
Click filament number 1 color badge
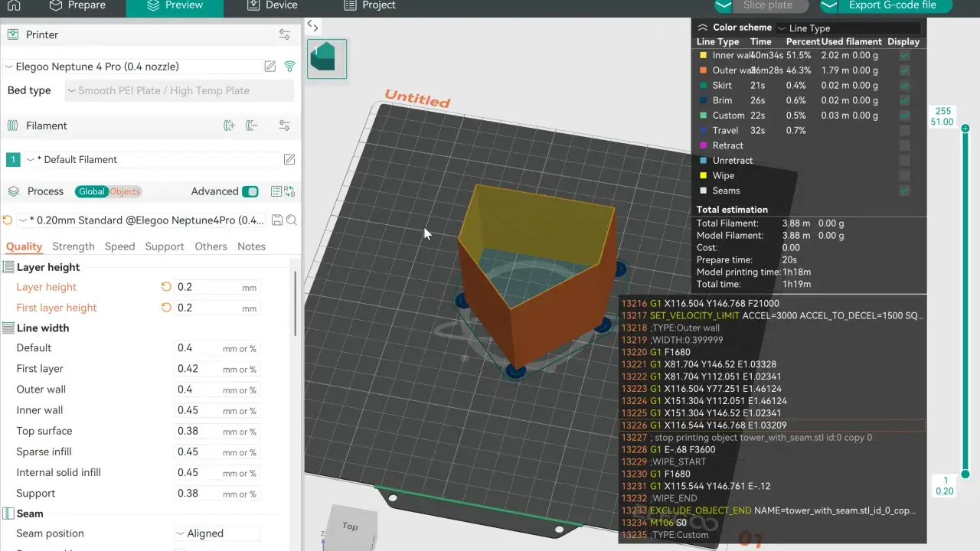point(13,159)
